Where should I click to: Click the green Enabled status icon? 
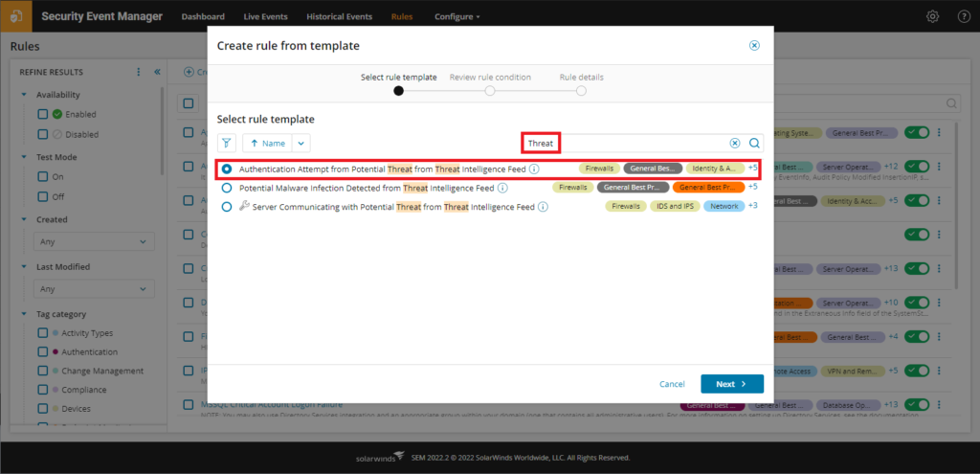coord(57,115)
